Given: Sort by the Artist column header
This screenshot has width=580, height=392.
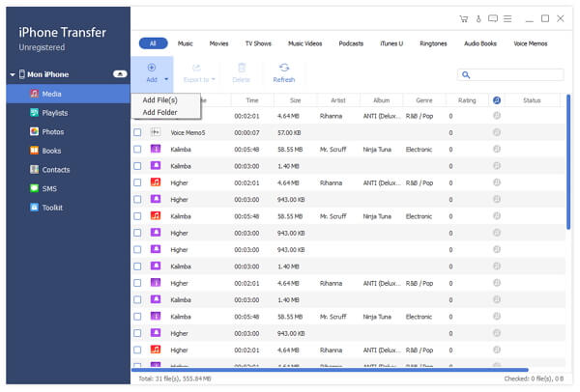Looking at the screenshot, I should (338, 100).
